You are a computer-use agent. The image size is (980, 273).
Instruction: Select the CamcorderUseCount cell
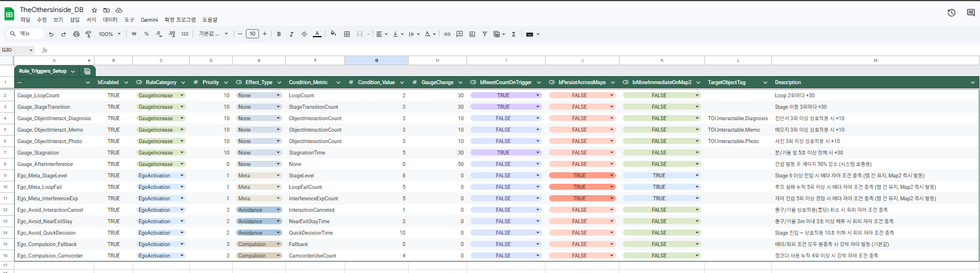(315, 256)
